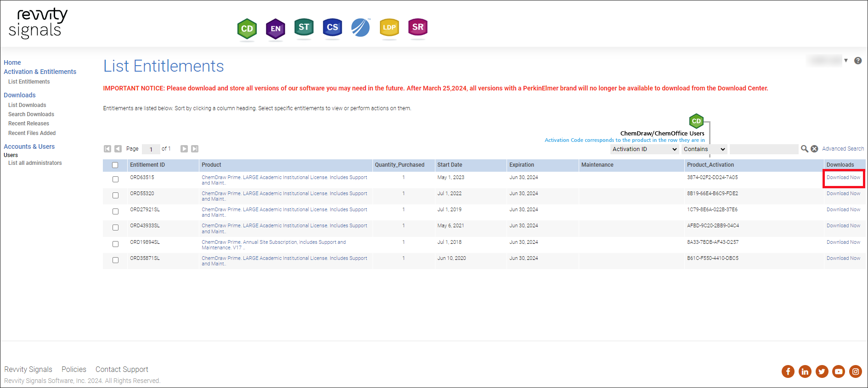Click Download Now for ORD55320

[x=844, y=193]
